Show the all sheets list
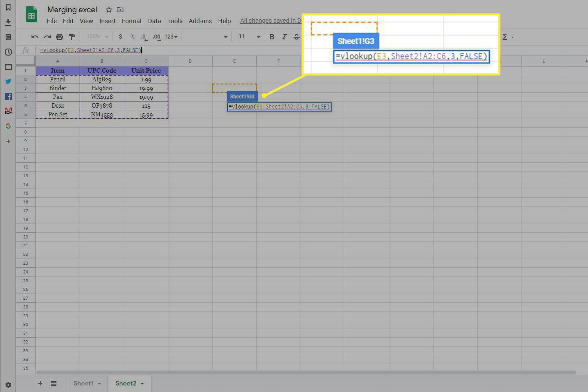This screenshot has width=588, height=392. (54, 383)
